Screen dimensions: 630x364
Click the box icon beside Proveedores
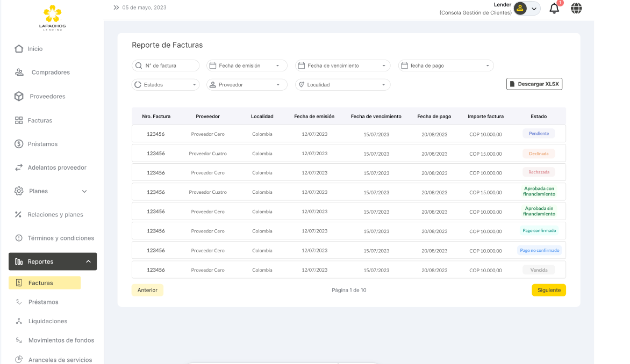tap(19, 97)
